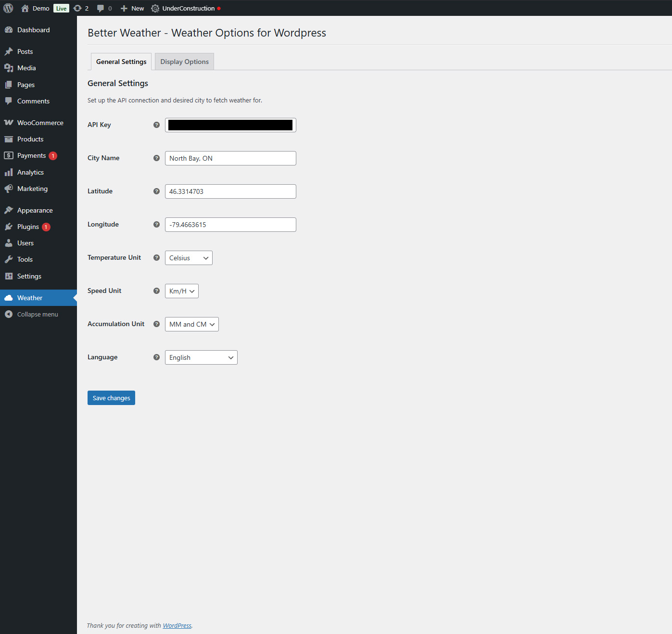This screenshot has width=672, height=634.
Task: Click the WooCommerce logo icon
Action: [9, 123]
